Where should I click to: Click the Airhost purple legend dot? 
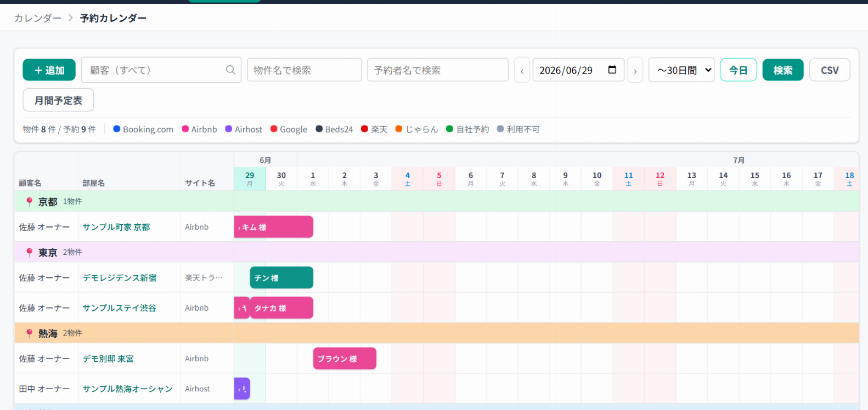[229, 129]
